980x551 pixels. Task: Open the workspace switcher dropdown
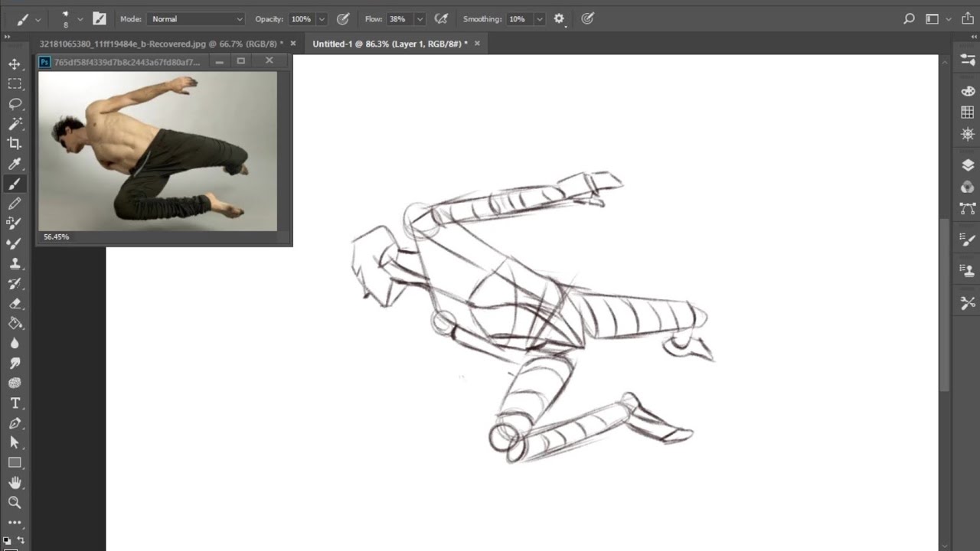coord(938,19)
